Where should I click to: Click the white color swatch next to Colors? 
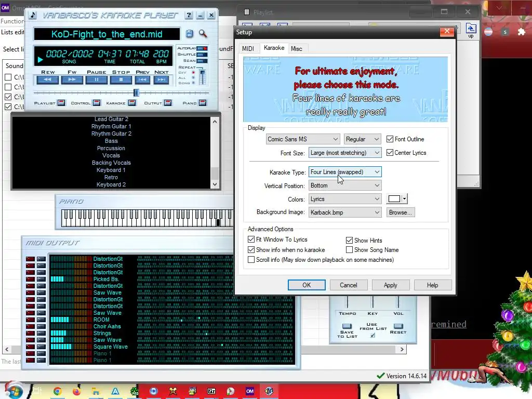(394, 199)
